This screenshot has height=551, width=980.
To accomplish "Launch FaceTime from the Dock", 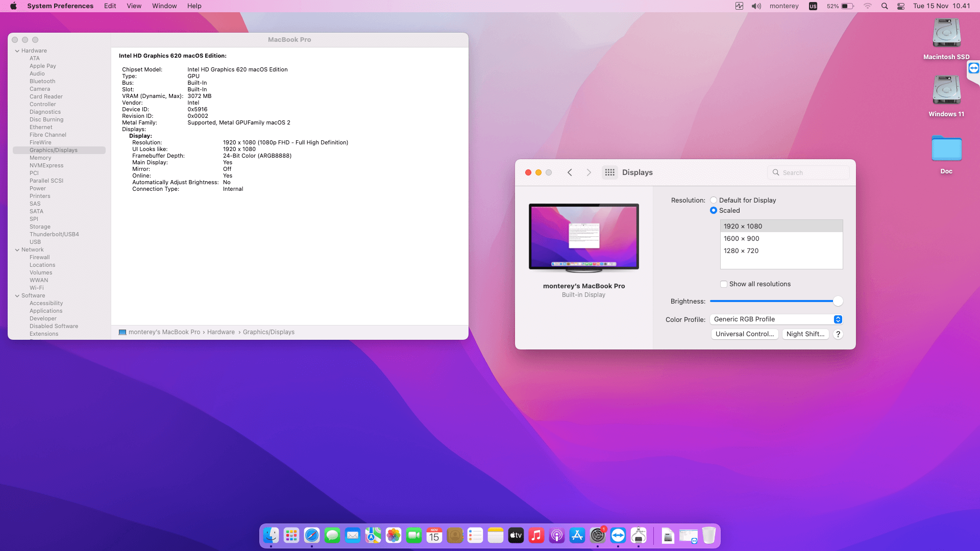I will pos(414,535).
